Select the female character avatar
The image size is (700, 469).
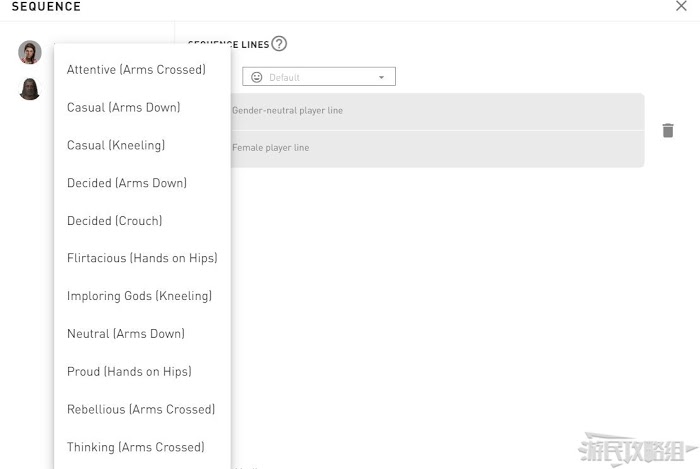(30, 52)
